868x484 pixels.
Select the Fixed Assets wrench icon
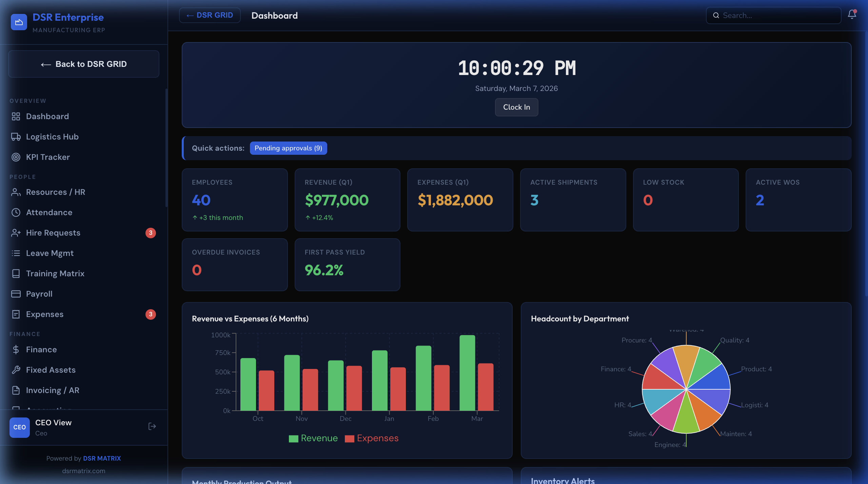click(x=16, y=370)
